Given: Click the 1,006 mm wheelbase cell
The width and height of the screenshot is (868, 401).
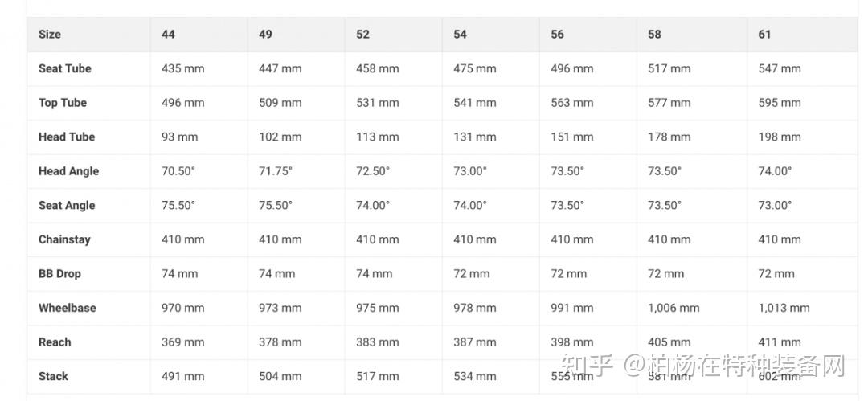Looking at the screenshot, I should coord(674,308).
